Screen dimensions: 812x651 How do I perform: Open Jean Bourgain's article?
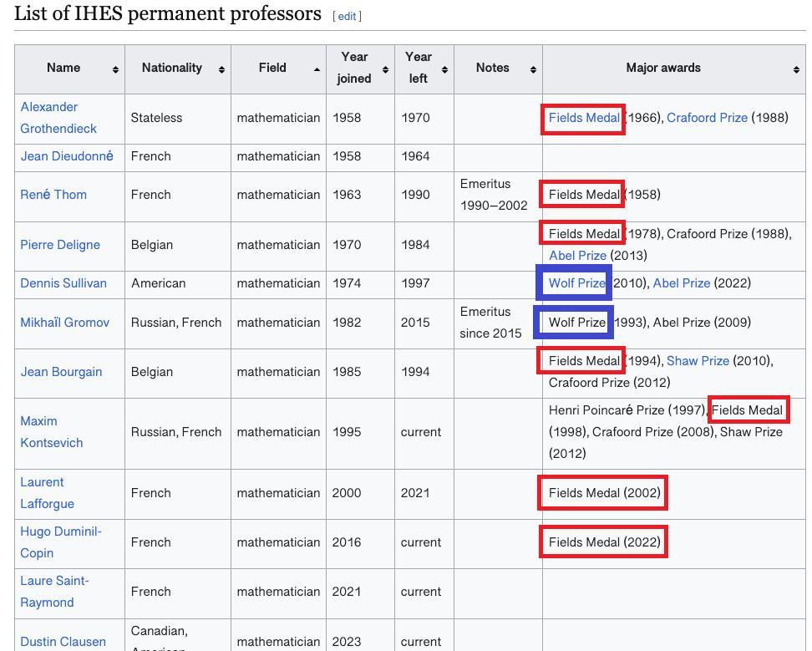coord(61,372)
